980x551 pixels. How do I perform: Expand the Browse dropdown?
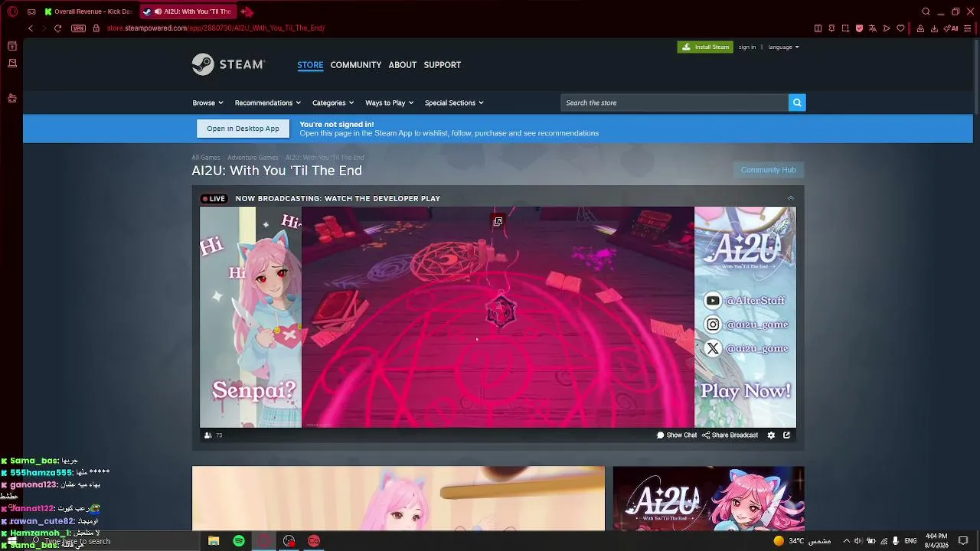[x=207, y=103]
